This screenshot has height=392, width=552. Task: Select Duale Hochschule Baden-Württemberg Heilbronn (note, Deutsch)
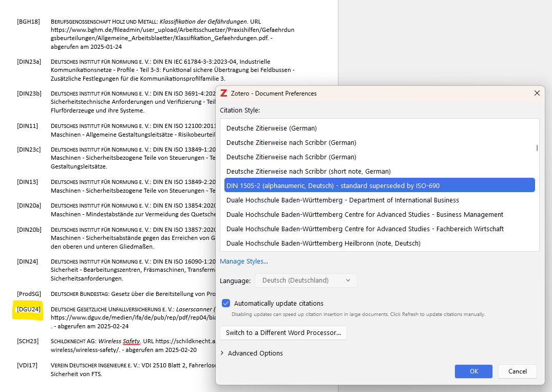point(379,244)
